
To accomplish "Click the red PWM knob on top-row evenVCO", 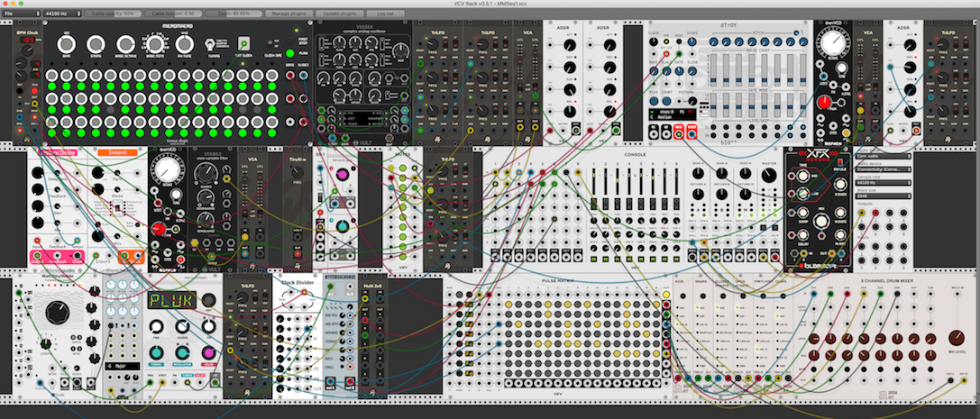I will tap(826, 102).
